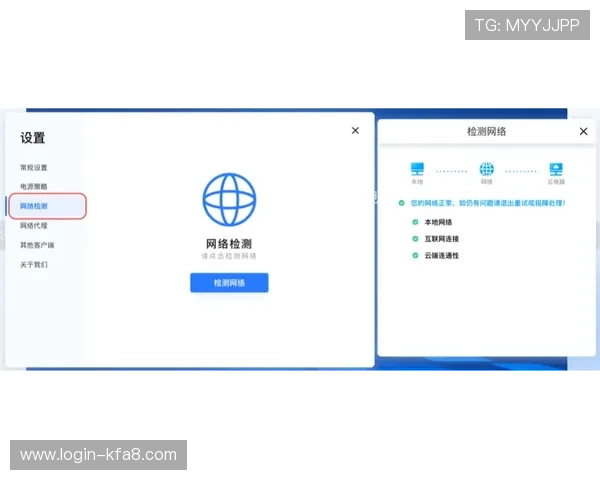
Task: Click the 设置 dialog title
Action: click(x=33, y=138)
